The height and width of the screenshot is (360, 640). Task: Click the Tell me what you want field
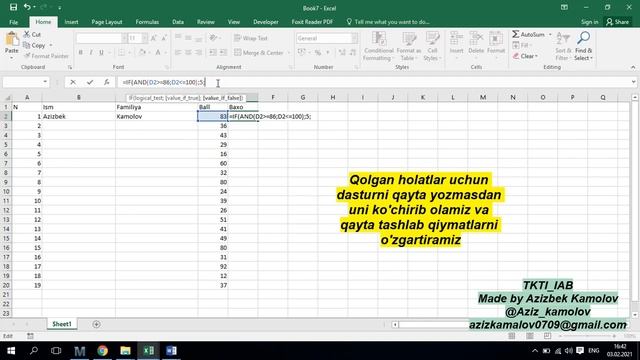[x=388, y=22]
